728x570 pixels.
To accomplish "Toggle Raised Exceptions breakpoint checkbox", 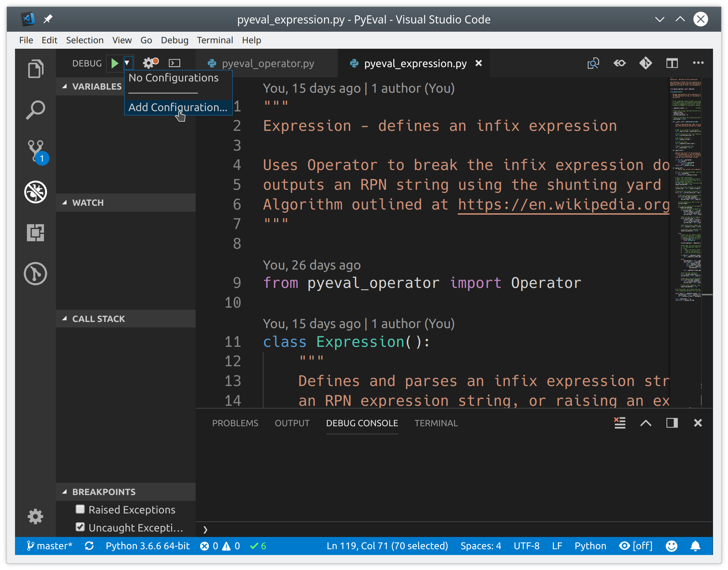I will (79, 509).
